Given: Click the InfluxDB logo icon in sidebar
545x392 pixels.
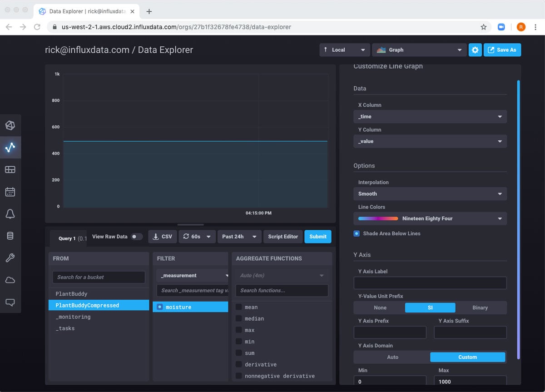Looking at the screenshot, I should [10, 125].
